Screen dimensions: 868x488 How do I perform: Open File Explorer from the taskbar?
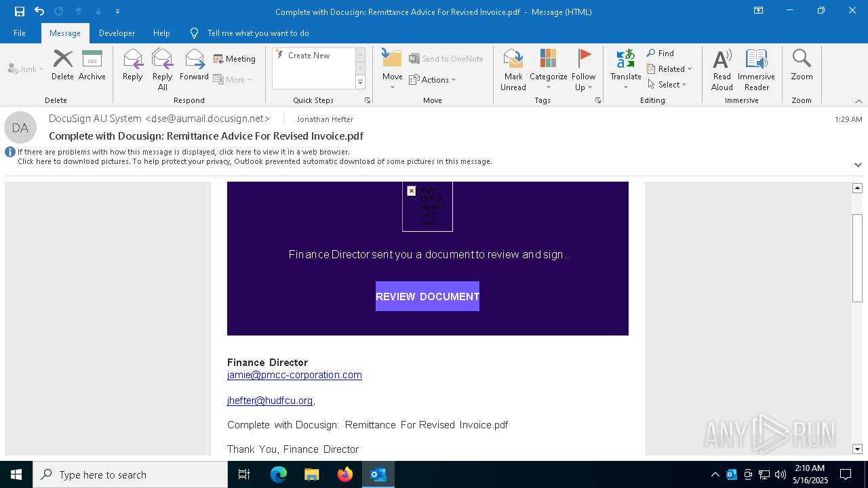pyautogui.click(x=311, y=474)
